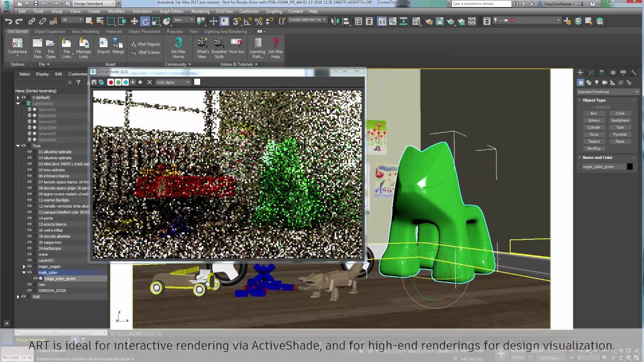Toggle green channel in ActiveShade window
This screenshot has width=644, height=362.
(118, 82)
